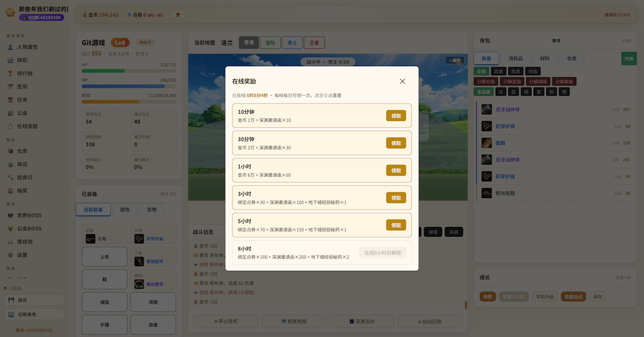Filter the backpack by 防具
The width and height of the screenshot is (644, 337).
click(x=515, y=71)
